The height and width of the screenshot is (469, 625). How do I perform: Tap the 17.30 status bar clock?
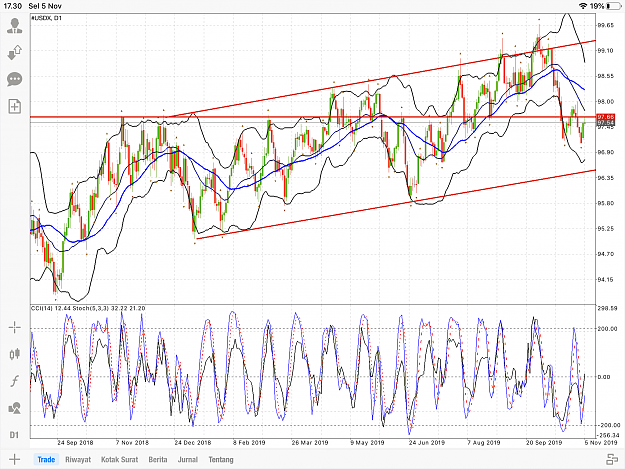(12, 6)
